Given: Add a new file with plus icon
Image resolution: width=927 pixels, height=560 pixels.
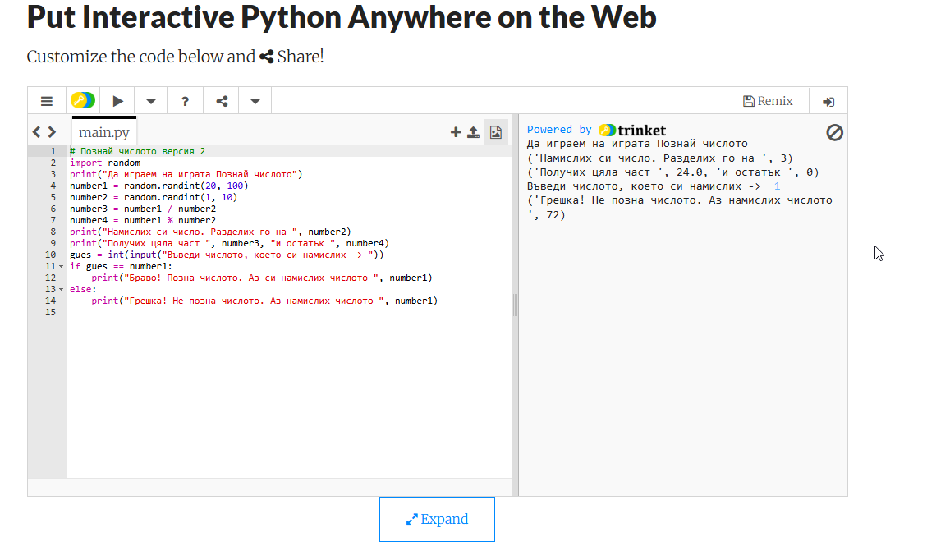Looking at the screenshot, I should (x=455, y=132).
